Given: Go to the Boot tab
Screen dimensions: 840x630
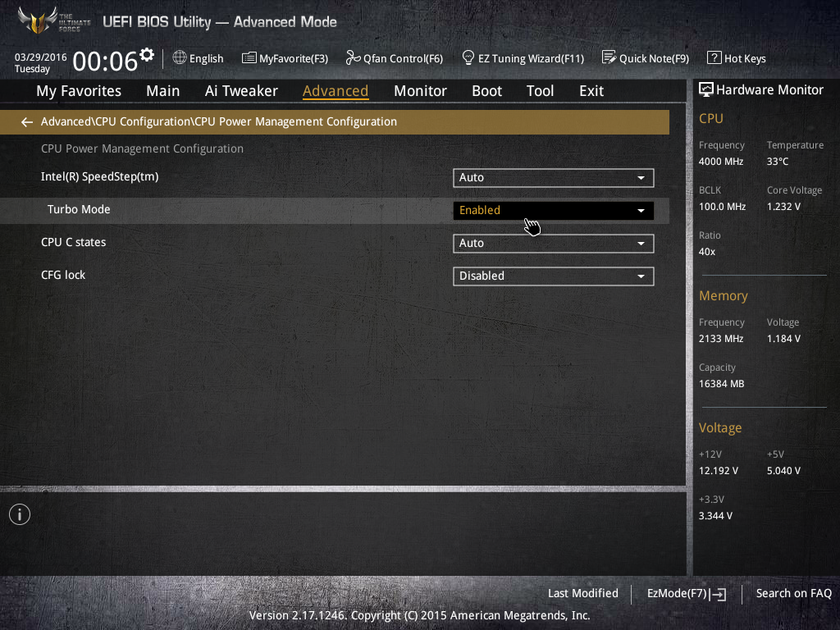Looking at the screenshot, I should [x=486, y=91].
